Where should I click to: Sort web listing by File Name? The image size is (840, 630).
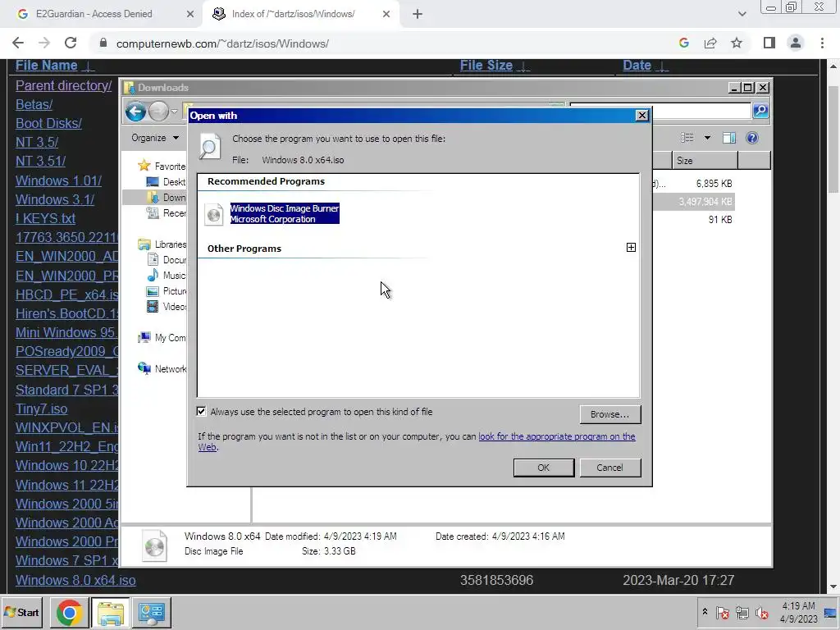[x=47, y=66]
